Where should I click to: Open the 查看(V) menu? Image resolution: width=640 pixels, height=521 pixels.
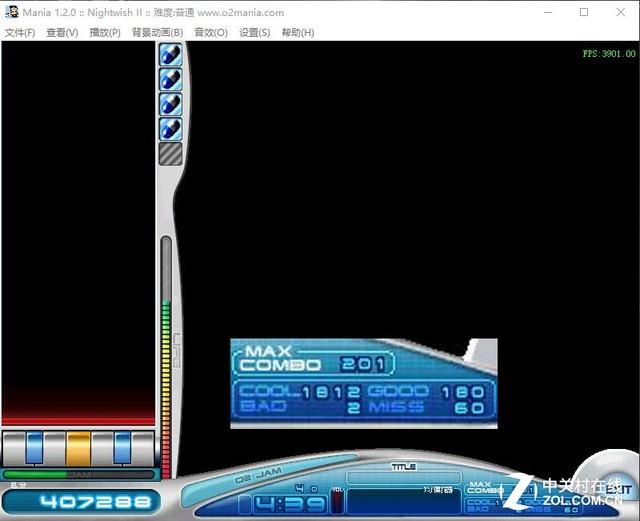click(62, 32)
